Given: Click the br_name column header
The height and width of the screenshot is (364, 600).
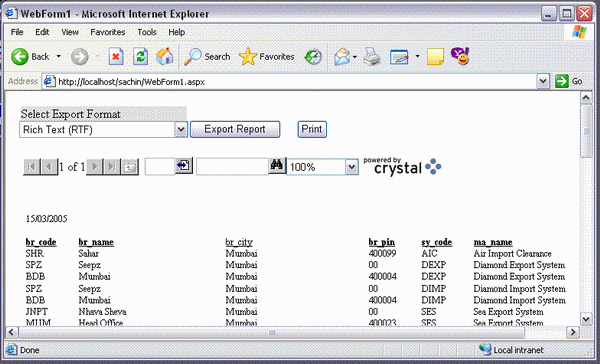Looking at the screenshot, I should pos(96,242).
